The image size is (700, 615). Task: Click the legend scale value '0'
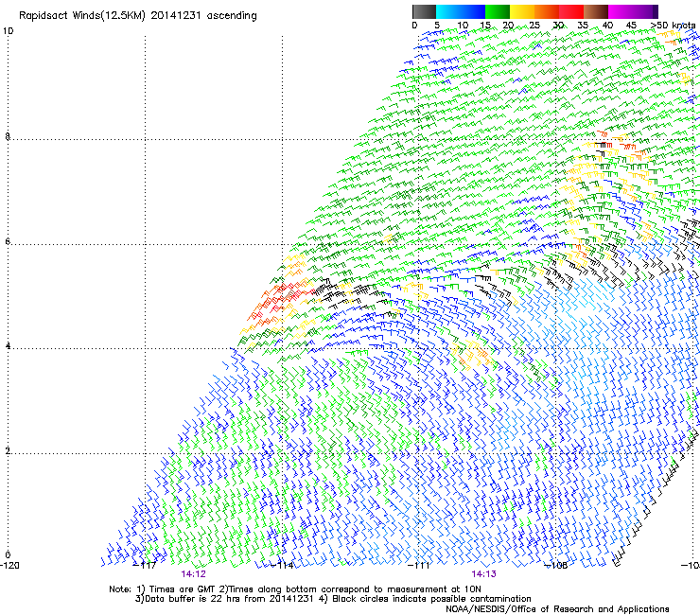tap(414, 26)
